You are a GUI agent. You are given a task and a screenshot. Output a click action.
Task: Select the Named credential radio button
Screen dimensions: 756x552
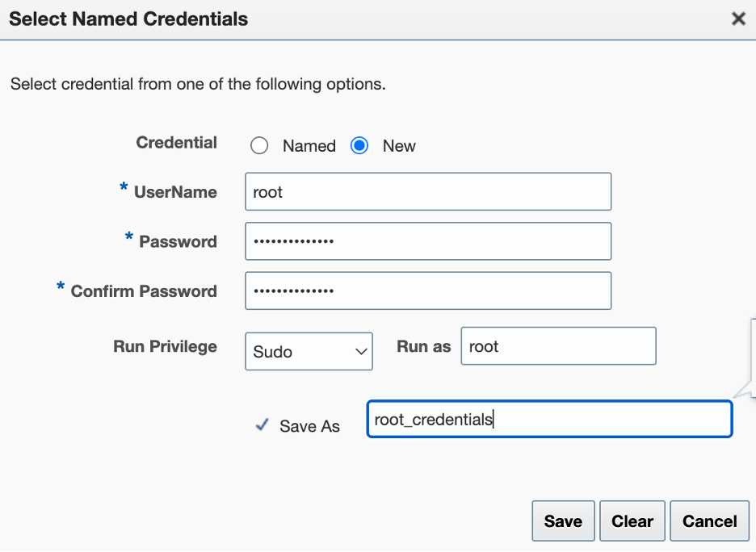click(x=259, y=146)
